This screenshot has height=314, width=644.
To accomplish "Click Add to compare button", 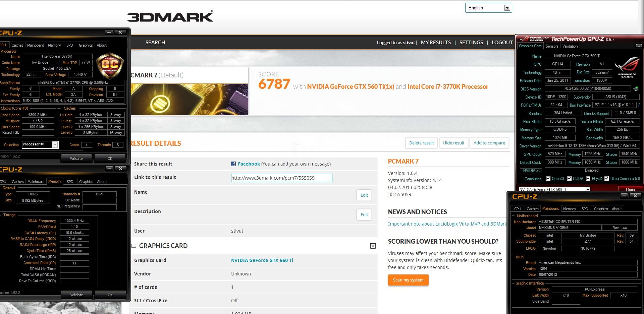I will tap(489, 143).
